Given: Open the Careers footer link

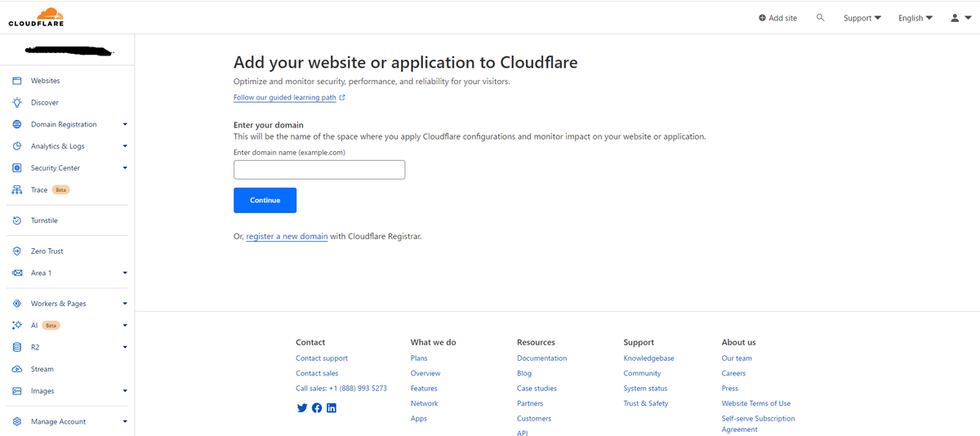Looking at the screenshot, I should (733, 373).
